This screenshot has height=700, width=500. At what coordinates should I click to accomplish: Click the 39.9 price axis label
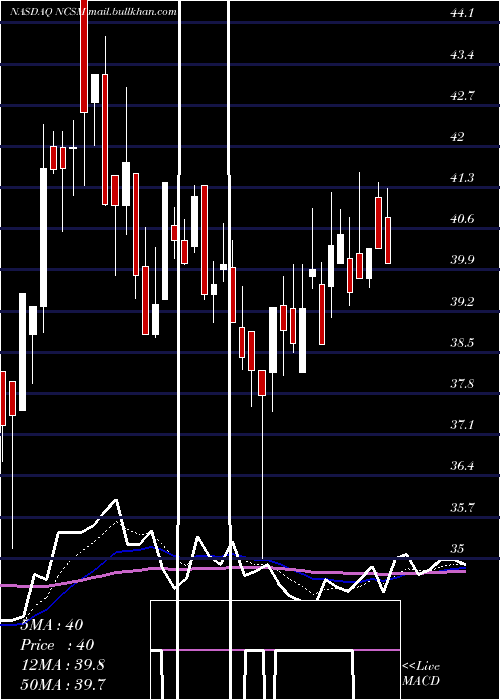462,260
